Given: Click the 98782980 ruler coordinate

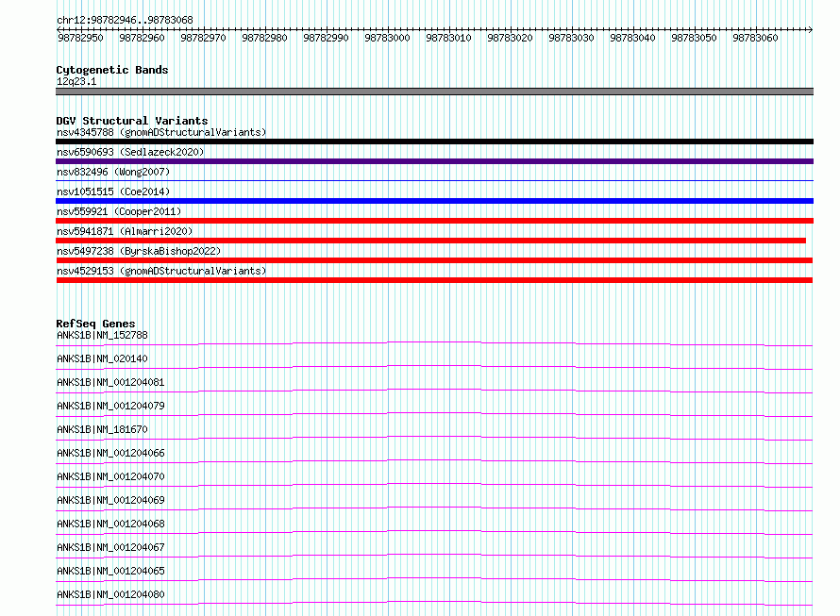Looking at the screenshot, I should tap(264, 38).
